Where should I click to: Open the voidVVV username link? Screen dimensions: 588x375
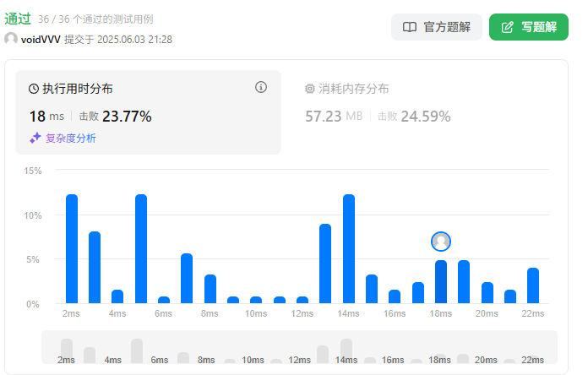41,39
